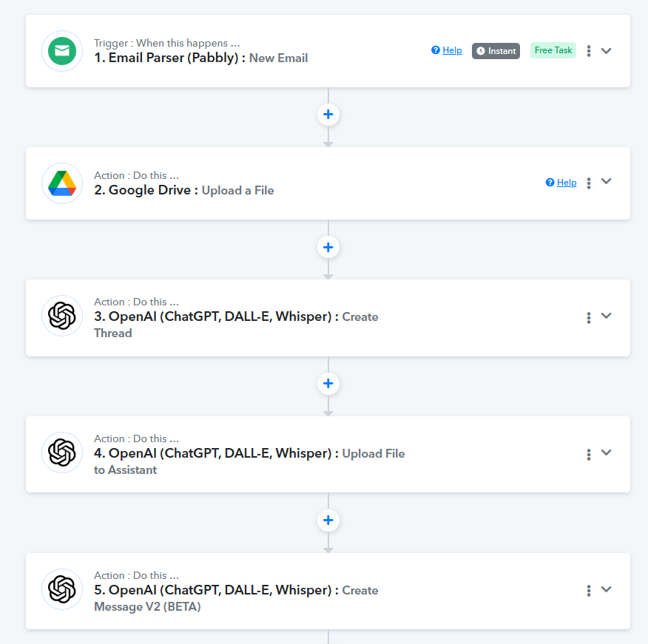648x644 pixels.
Task: Click 'Trigger : When this happens ...' label
Action: point(167,43)
